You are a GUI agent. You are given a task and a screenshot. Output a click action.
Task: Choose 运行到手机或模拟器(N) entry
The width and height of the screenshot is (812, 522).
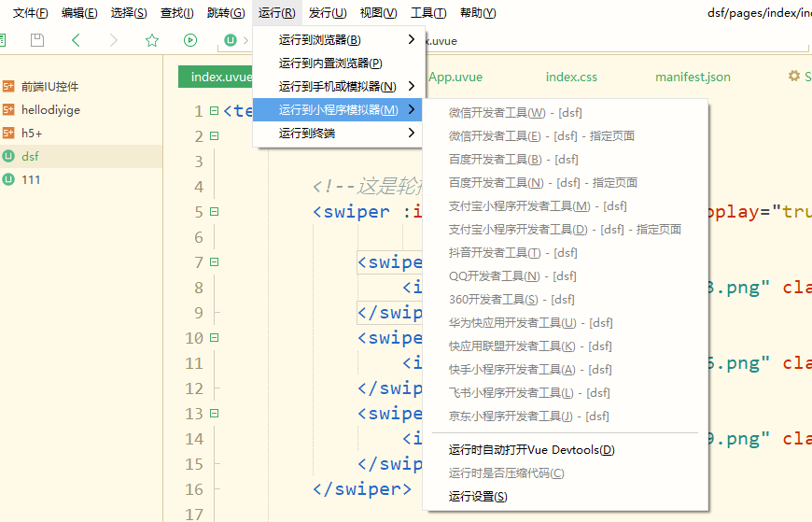339,86
